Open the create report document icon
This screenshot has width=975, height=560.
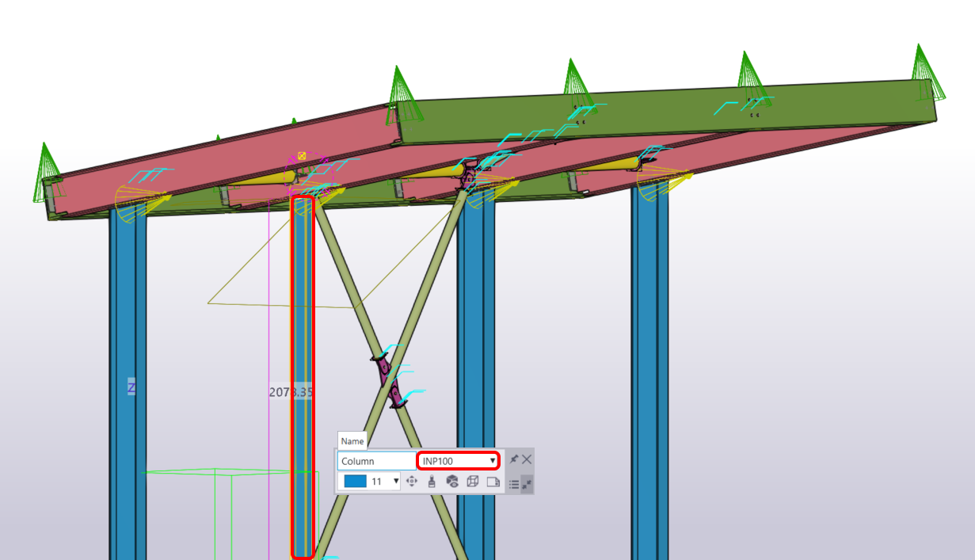[493, 481]
